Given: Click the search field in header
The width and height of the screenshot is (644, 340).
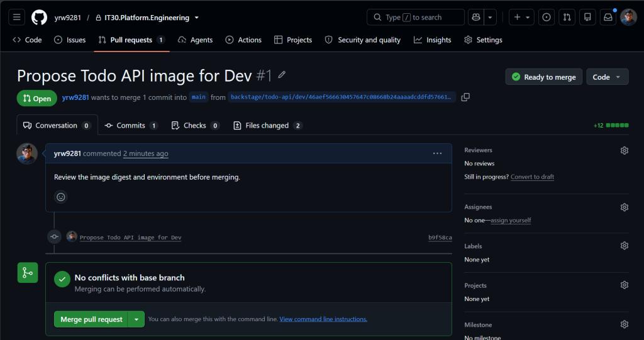Looking at the screenshot, I should coord(416,17).
